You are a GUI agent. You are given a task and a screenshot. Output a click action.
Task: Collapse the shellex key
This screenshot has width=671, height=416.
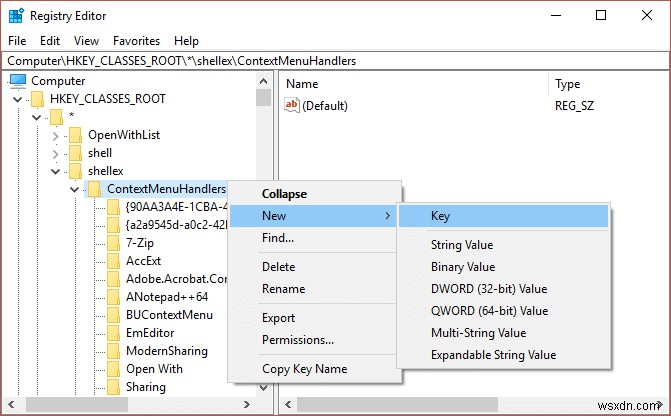tap(55, 171)
